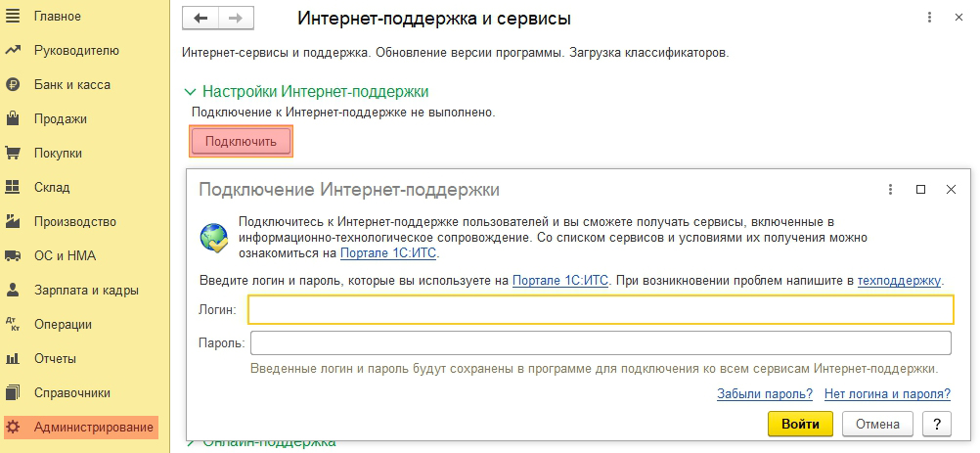Focus the Логин input field

[601, 309]
